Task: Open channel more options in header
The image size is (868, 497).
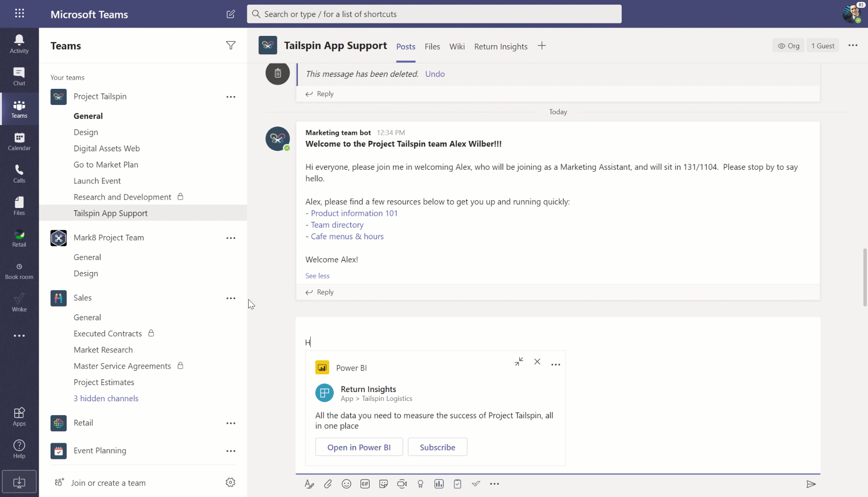Action: click(853, 45)
